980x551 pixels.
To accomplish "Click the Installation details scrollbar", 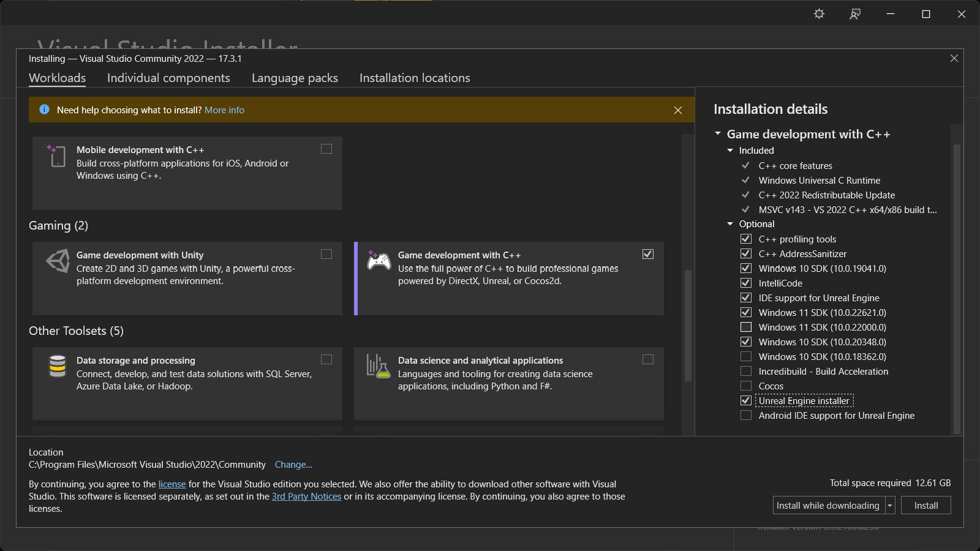I will pyautogui.click(x=957, y=288).
